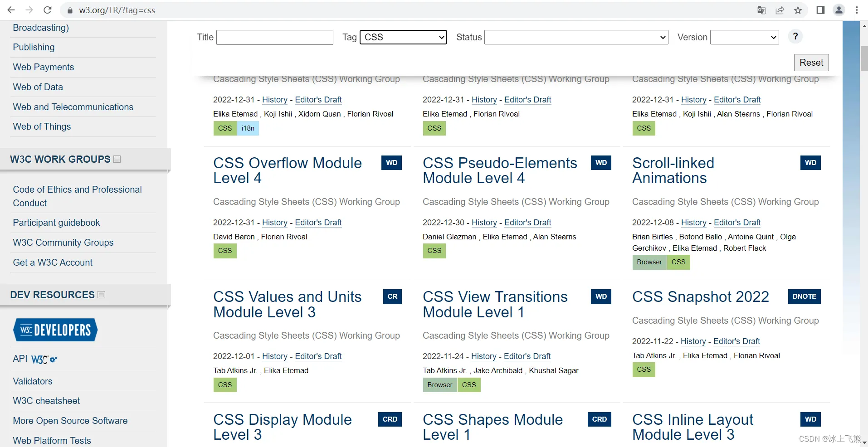Open Web and Telecommunications sidebar link
Viewport: 868px width, 447px height.
[73, 107]
